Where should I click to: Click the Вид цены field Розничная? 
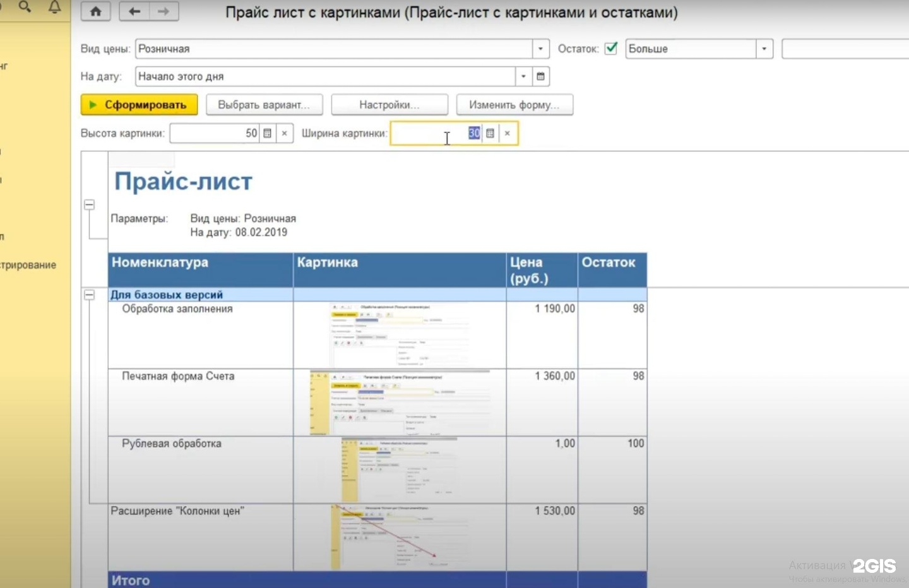(334, 49)
